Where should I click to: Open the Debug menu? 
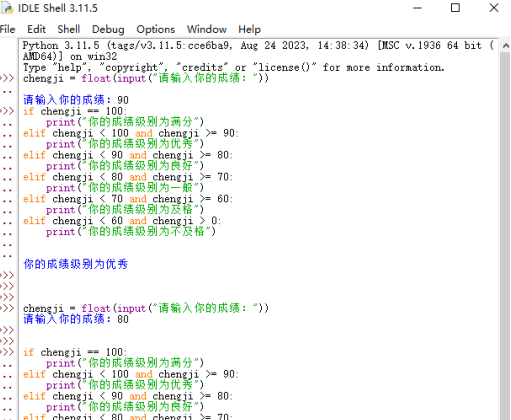tap(108, 29)
